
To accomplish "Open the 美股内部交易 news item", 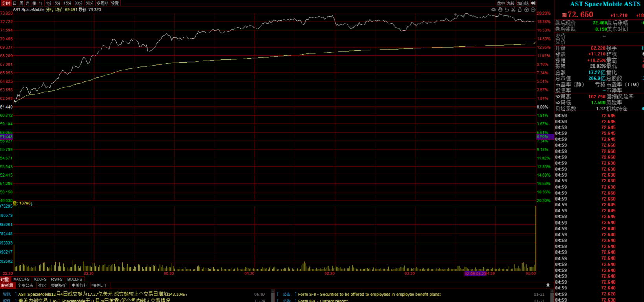I will coord(94,300).
